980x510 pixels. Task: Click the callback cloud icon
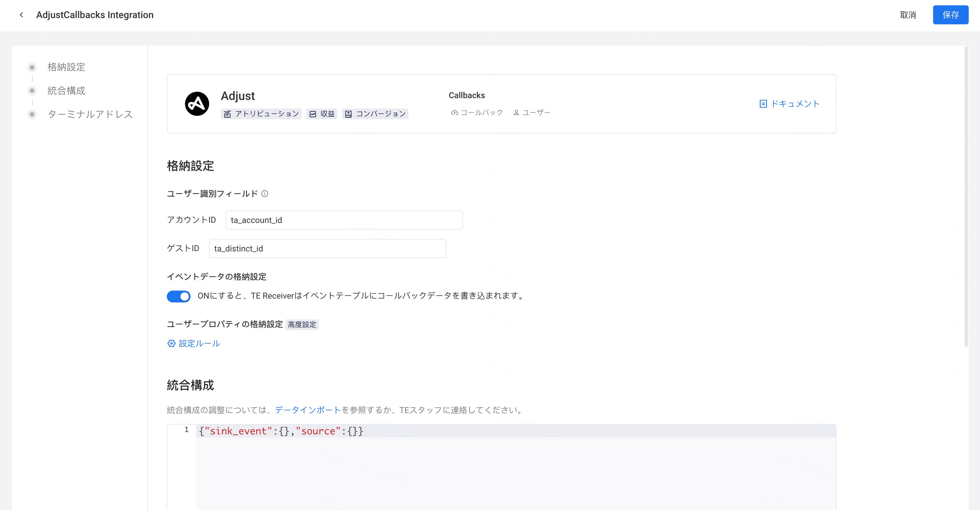click(x=454, y=112)
